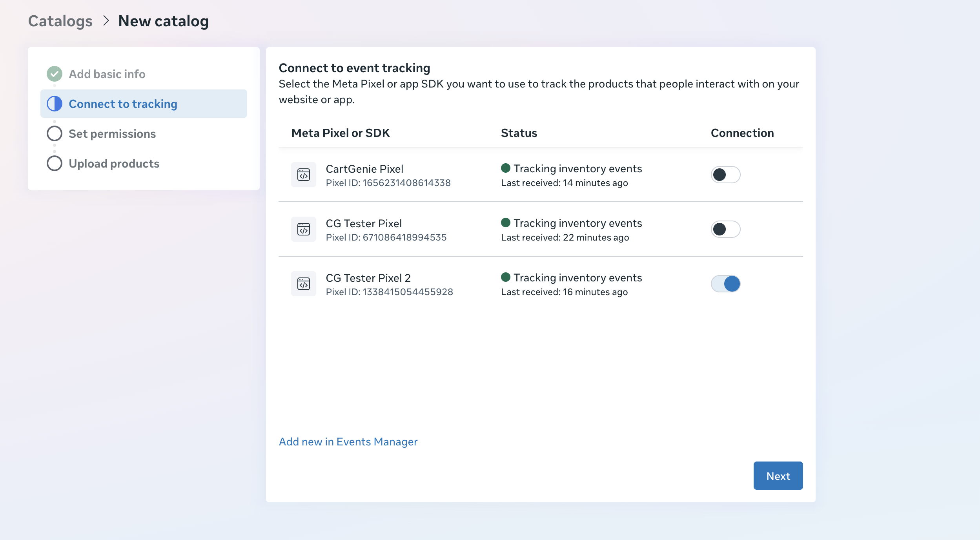Screen dimensions: 980x540
Task: Click the empty circle beside Upload products
Action: [55, 164]
